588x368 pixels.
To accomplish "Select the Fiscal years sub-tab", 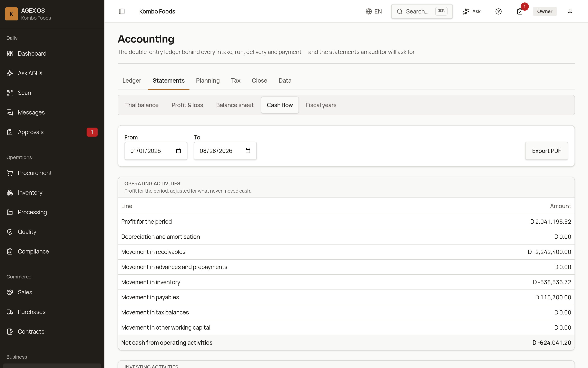I will point(321,105).
